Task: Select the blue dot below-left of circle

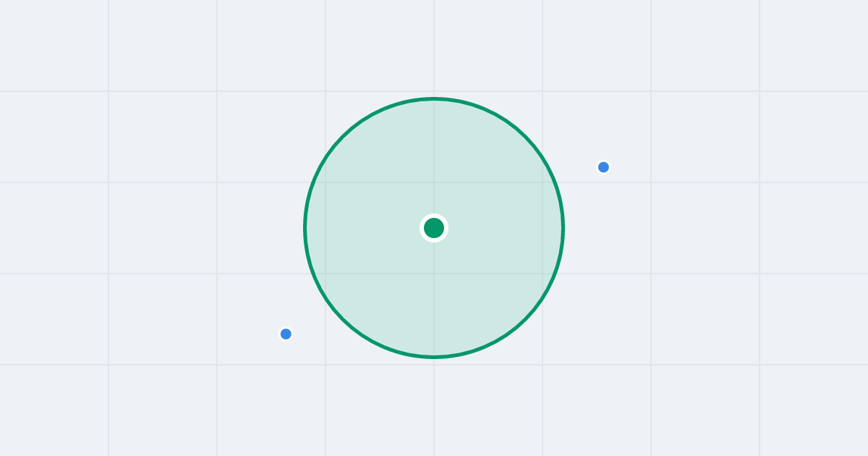Action: pos(286,334)
